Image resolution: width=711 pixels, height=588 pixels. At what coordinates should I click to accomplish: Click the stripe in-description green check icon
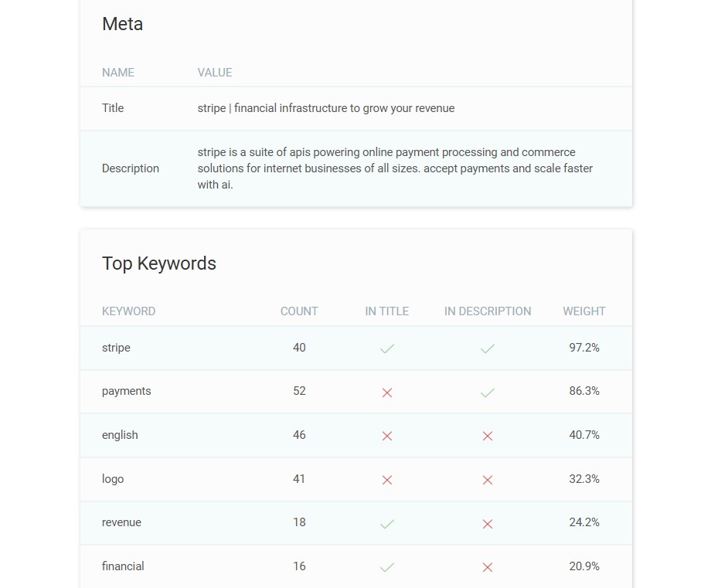coord(488,348)
